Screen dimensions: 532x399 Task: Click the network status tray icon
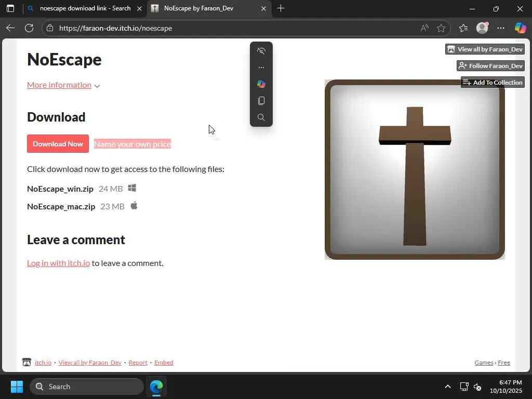pos(464,387)
